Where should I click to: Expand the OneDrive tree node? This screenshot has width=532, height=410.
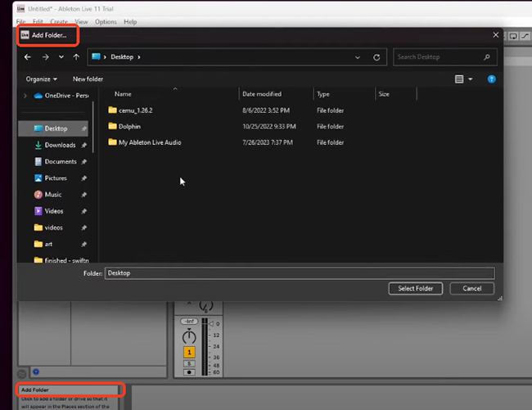pos(25,96)
